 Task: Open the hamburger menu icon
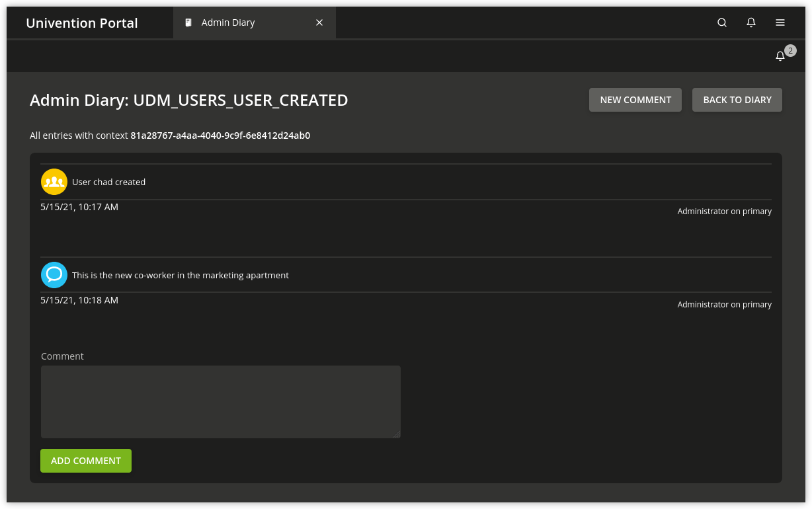[x=780, y=22]
